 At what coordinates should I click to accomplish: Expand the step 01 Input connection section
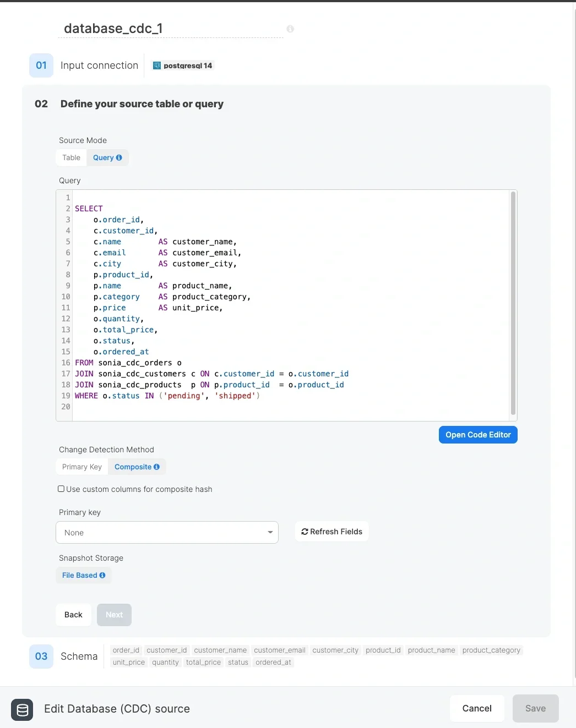pos(99,65)
